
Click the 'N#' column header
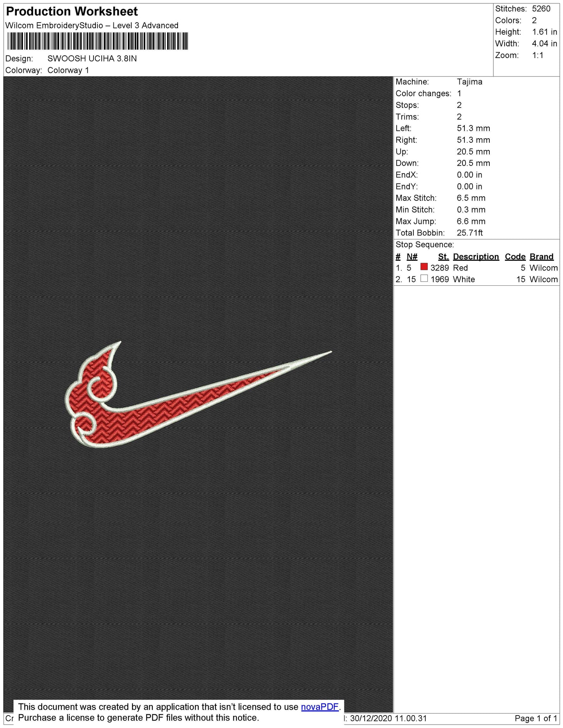click(412, 257)
